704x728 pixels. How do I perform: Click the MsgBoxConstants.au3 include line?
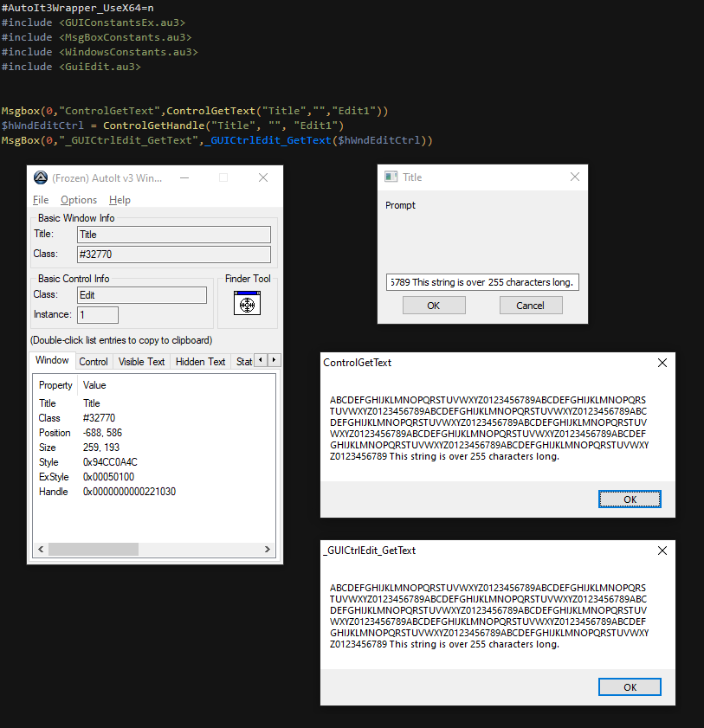[x=97, y=37]
